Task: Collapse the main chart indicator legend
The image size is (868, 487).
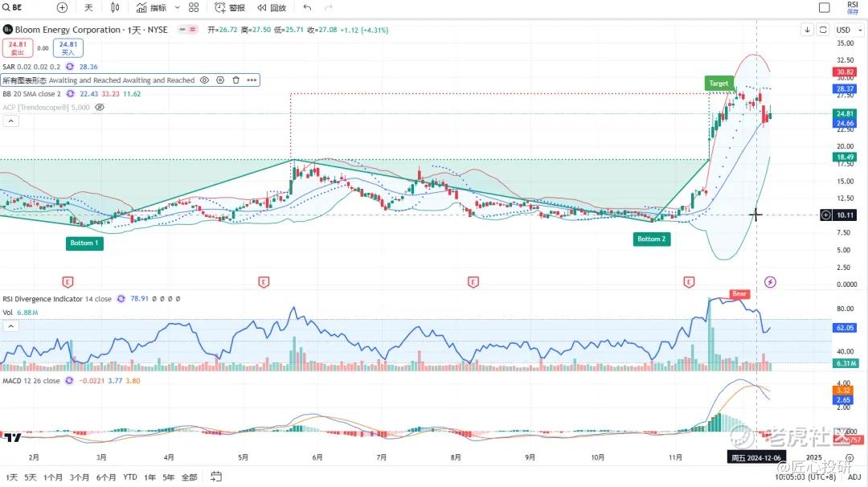Action: pyautogui.click(x=10, y=121)
